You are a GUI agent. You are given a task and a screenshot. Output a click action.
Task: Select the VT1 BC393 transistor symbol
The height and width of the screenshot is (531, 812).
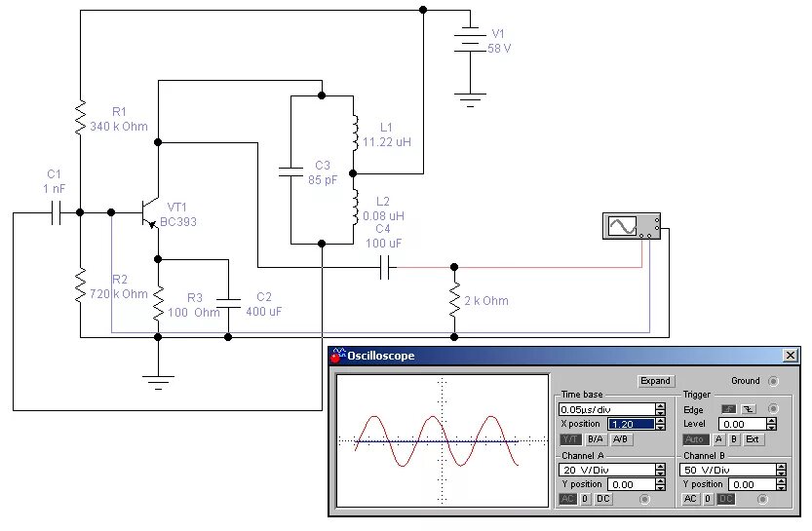[150, 213]
